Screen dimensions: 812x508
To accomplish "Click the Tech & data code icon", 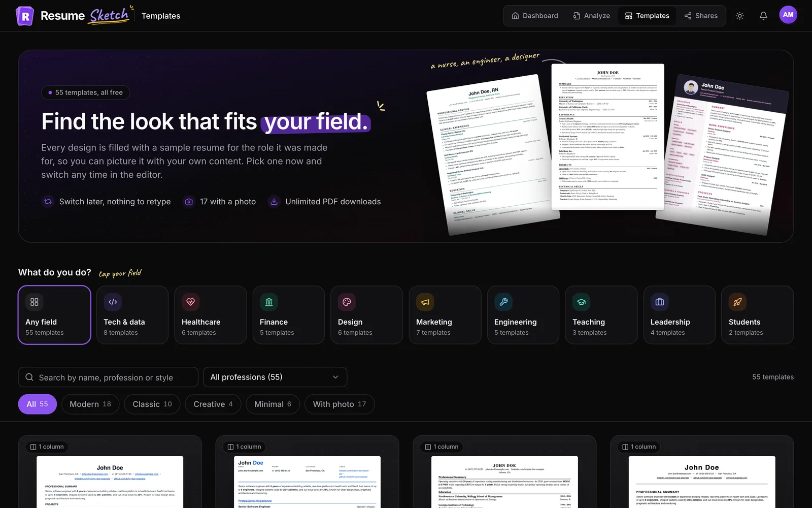I will tap(113, 302).
